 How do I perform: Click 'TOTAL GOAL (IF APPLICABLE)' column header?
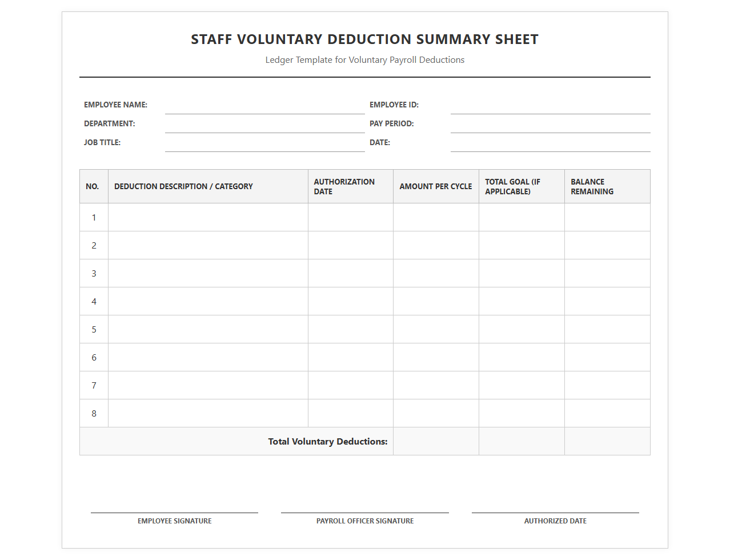522,186
